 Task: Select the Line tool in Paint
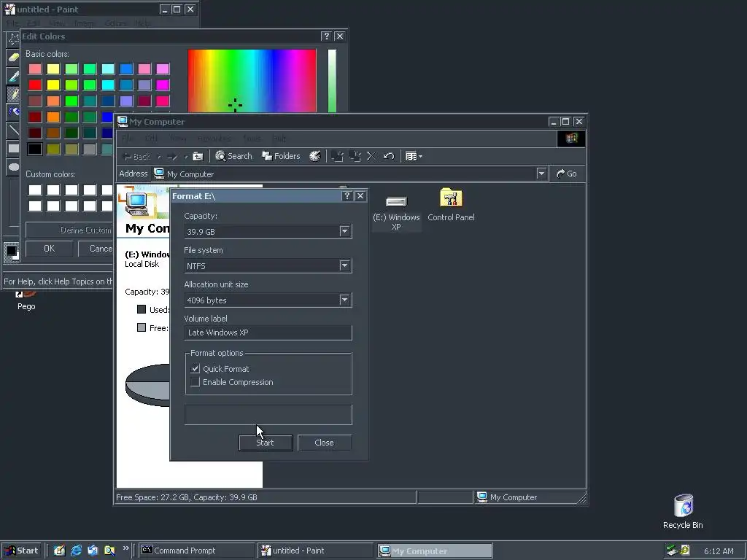[x=13, y=130]
